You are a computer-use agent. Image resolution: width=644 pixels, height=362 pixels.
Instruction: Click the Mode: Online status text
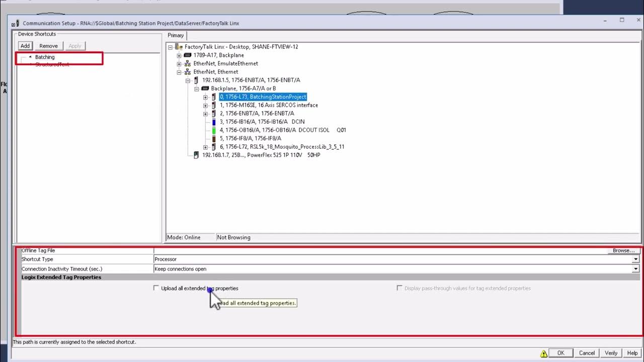[184, 237]
